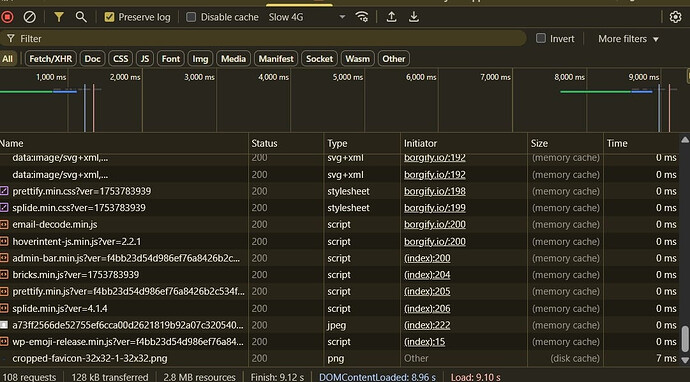The image size is (690, 382).
Task: Stop recording network log
Action: tap(7, 17)
